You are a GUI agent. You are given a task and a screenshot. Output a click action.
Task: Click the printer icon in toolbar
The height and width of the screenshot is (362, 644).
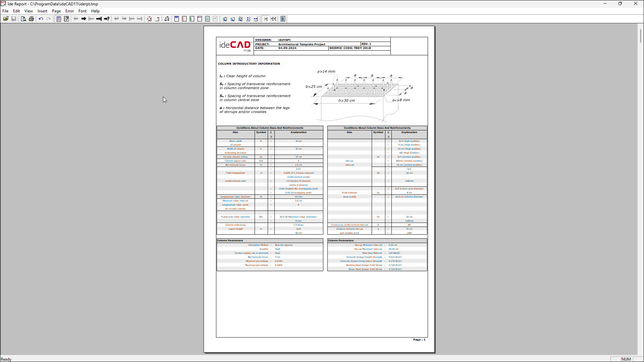(x=31, y=19)
